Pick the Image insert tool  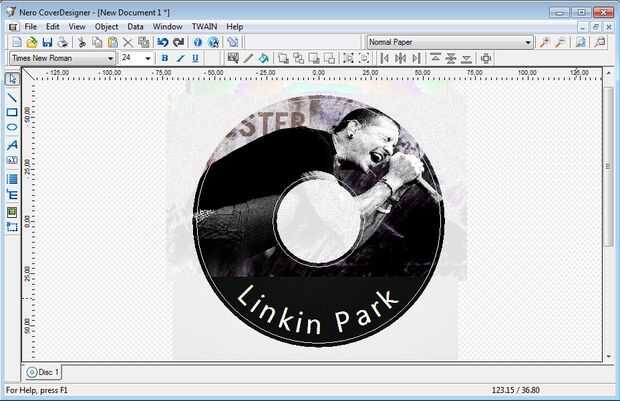[x=12, y=212]
